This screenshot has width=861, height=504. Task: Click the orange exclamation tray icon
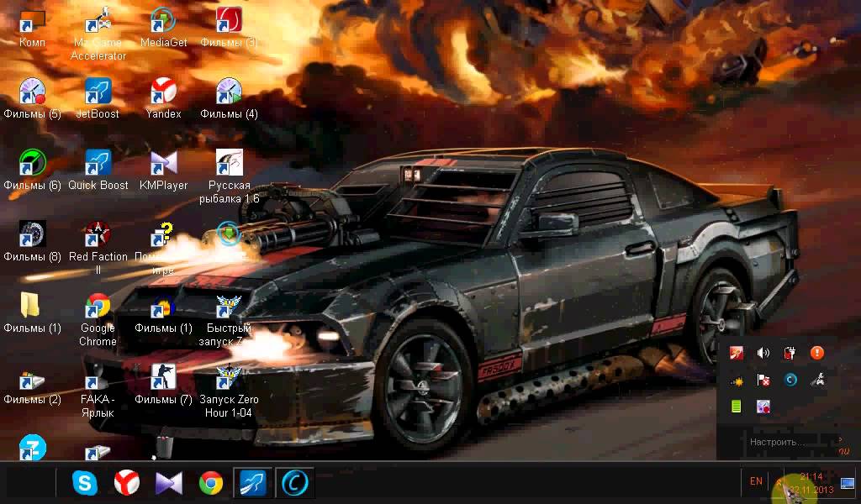(817, 353)
